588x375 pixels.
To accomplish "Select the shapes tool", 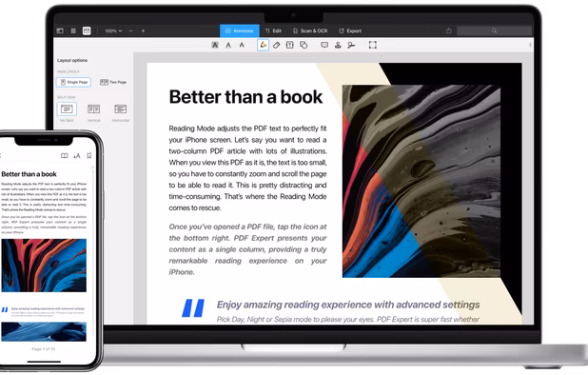I will click(x=304, y=45).
